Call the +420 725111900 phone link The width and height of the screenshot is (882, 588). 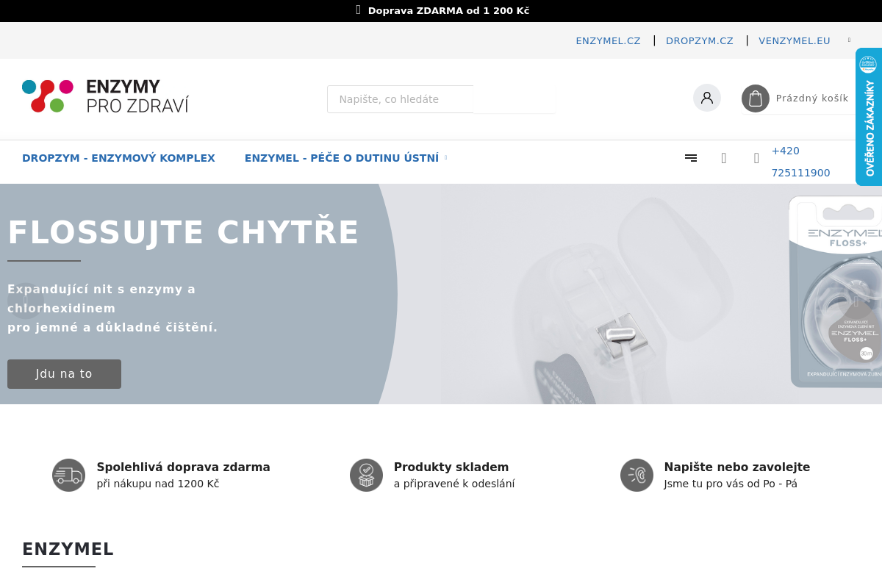[x=800, y=162]
